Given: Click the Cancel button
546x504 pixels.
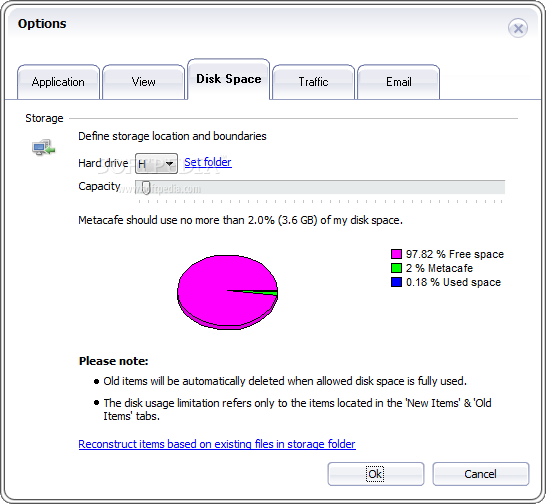Looking at the screenshot, I should pyautogui.click(x=481, y=474).
